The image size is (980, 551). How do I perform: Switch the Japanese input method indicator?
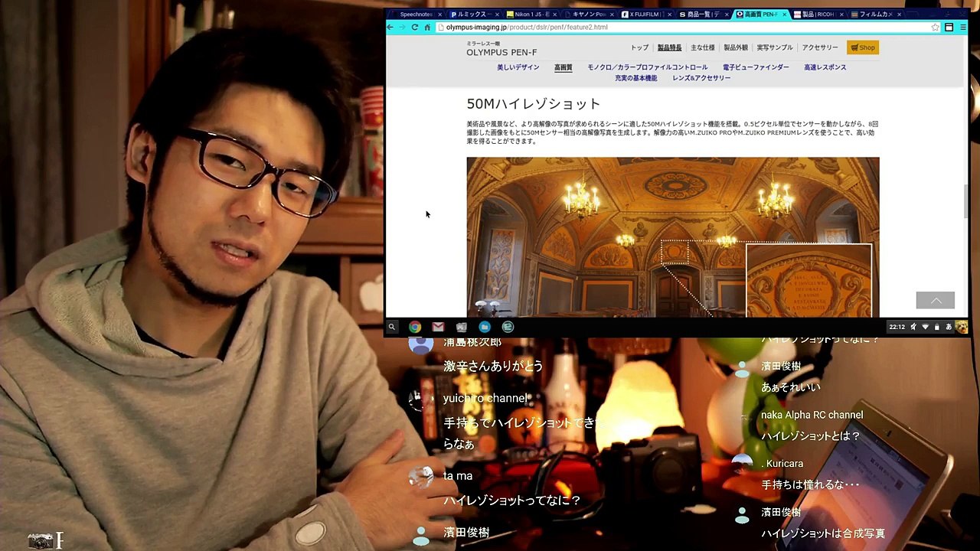pos(948,327)
